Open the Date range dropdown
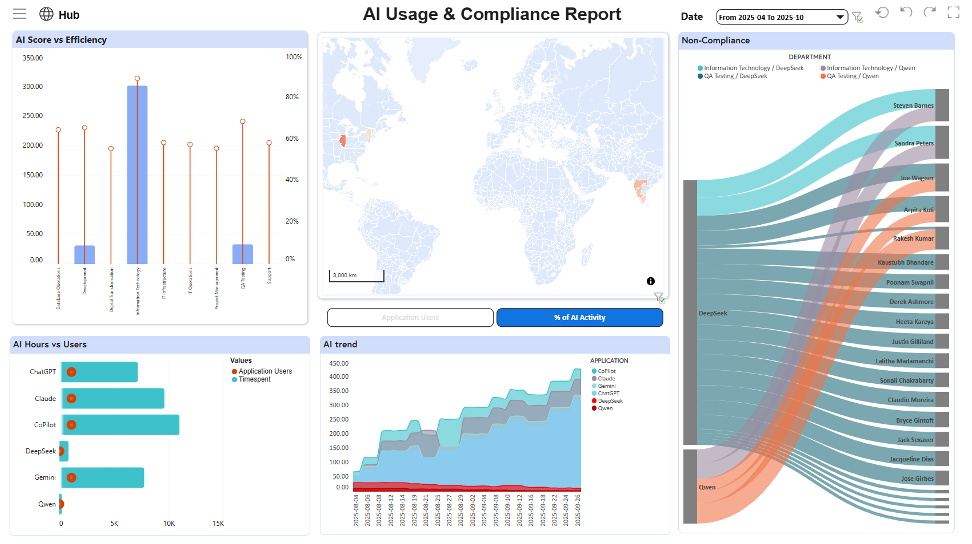The width and height of the screenshot is (972, 544). [775, 17]
